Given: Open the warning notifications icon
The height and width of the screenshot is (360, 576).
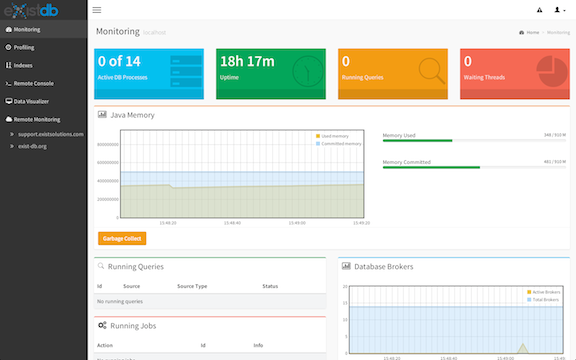Looking at the screenshot, I should pyautogui.click(x=539, y=10).
